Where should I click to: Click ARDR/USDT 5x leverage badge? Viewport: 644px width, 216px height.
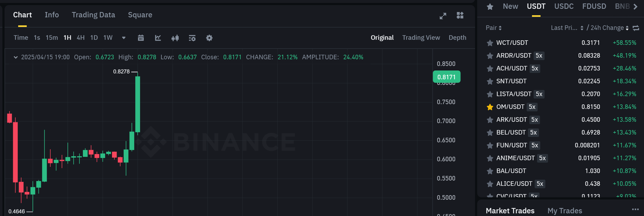[x=539, y=56]
